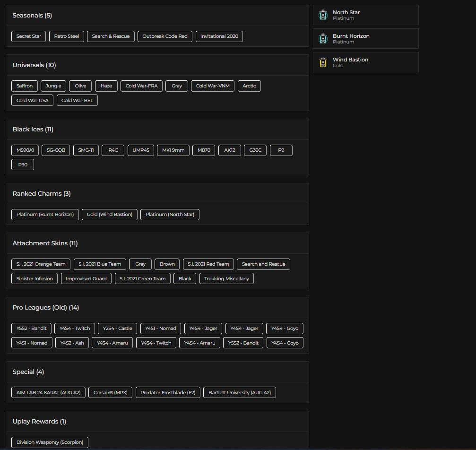476x450 pixels.
Task: Click the Search & Rescue seasonal tag
Action: coord(111,36)
